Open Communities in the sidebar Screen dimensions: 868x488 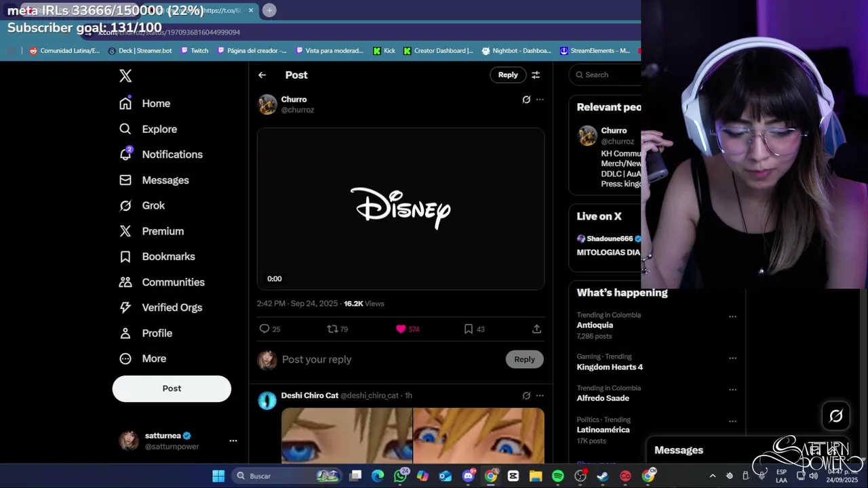161,282
